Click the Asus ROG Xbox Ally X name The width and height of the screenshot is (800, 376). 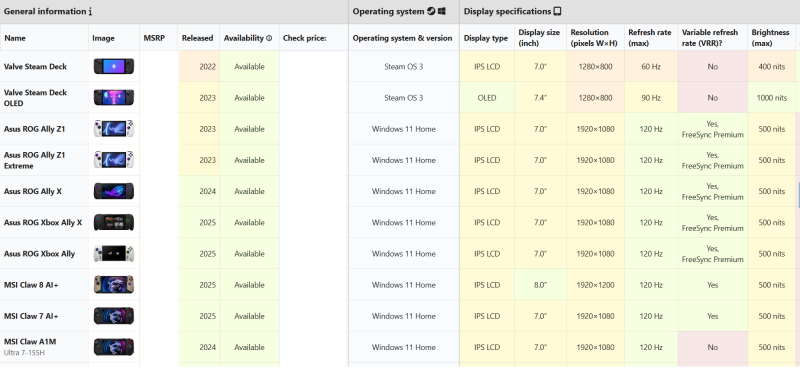click(43, 222)
